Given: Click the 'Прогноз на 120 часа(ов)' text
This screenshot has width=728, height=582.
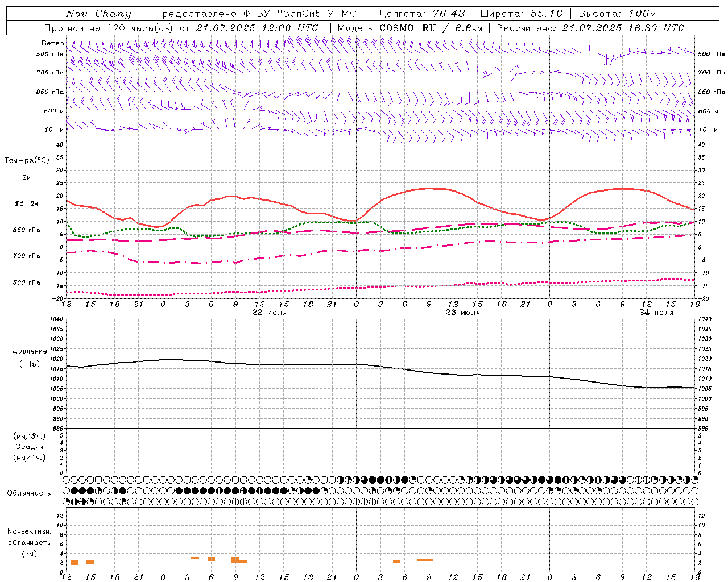Looking at the screenshot, I should pos(109,28).
